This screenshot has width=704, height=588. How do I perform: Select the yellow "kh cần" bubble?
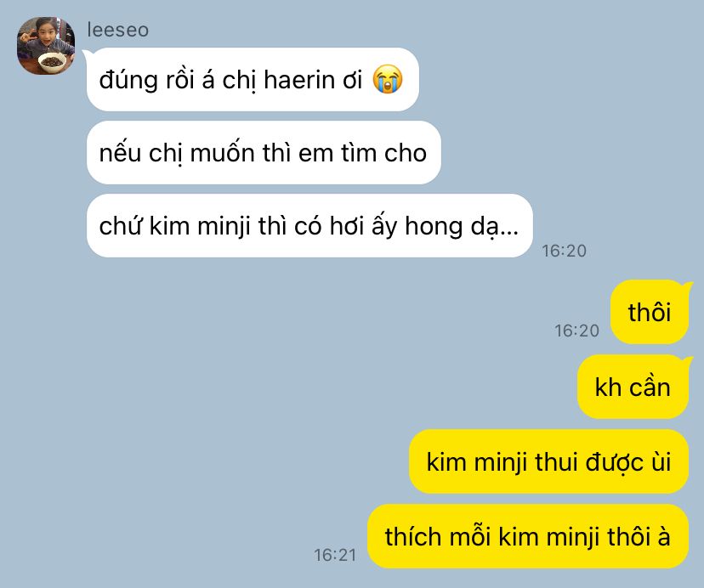pyautogui.click(x=633, y=387)
